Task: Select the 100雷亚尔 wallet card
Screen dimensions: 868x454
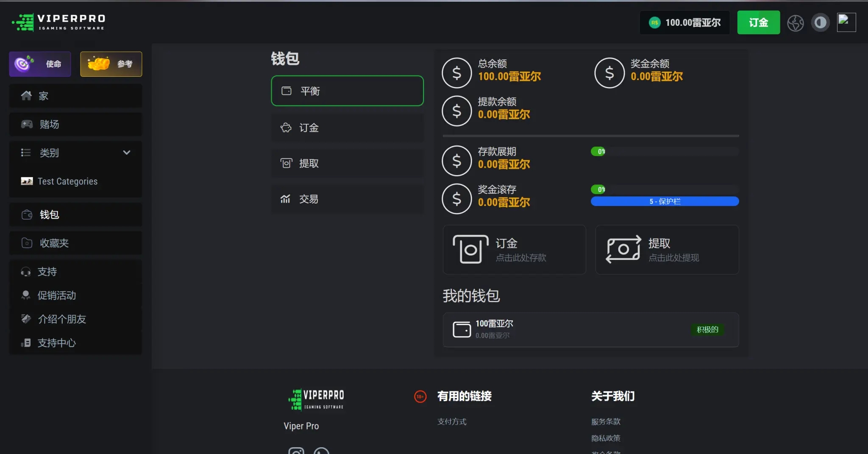Action: pyautogui.click(x=590, y=329)
